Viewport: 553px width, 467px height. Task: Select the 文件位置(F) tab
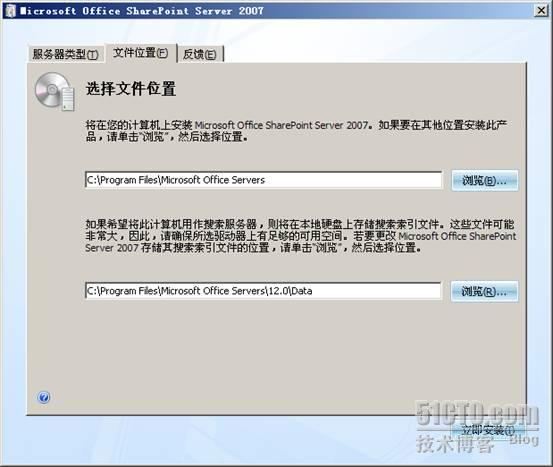point(141,53)
